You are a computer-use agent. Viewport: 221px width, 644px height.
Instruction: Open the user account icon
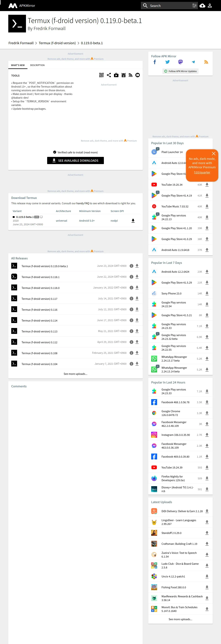tap(210, 6)
